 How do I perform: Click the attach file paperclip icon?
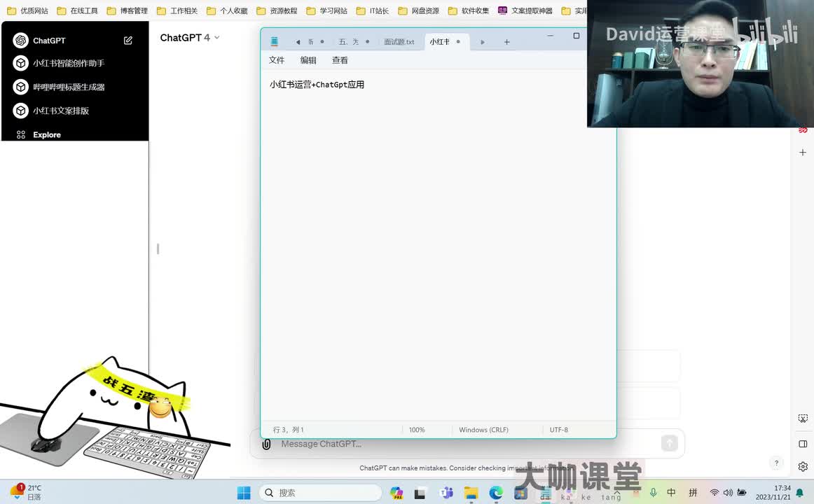click(x=266, y=444)
